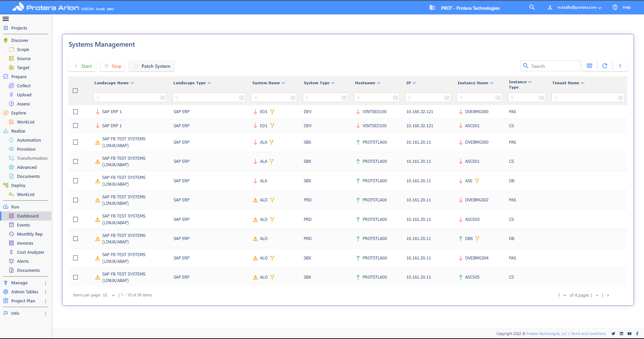Clear the Landscape Name filter icon
This screenshot has height=339, width=644.
click(162, 98)
